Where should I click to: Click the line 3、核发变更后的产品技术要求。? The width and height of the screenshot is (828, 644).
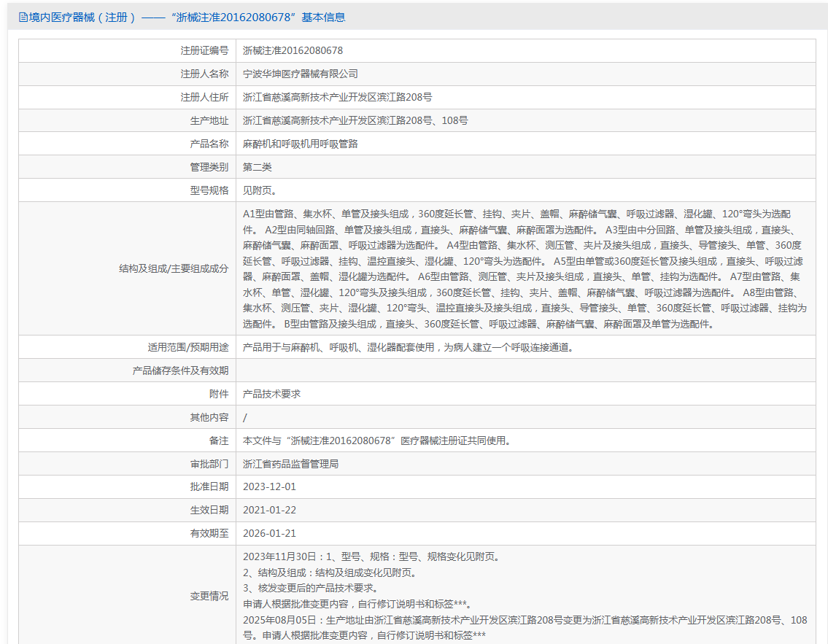[x=311, y=588]
